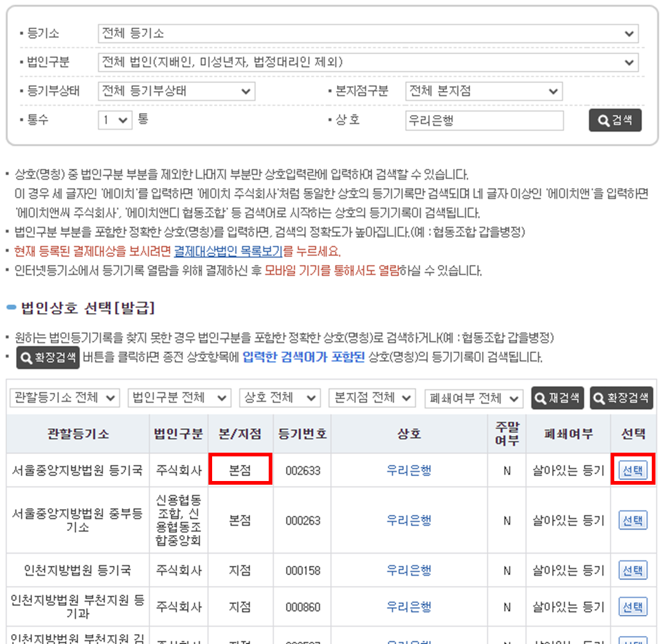Click 선택 for registration number 000860
Screen dimensions: 661x644
[633, 607]
